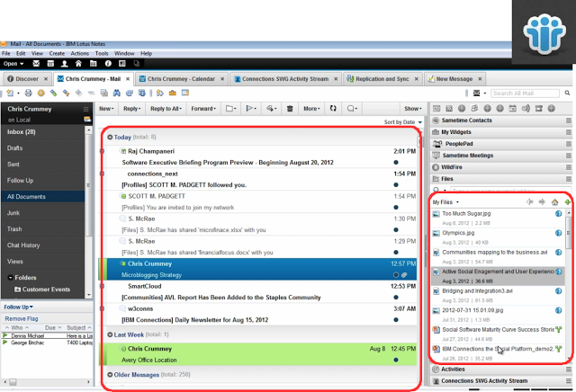Click the Home icon in the My Files panel
Image resolution: width=576 pixels, height=392 pixels.
[x=554, y=202]
